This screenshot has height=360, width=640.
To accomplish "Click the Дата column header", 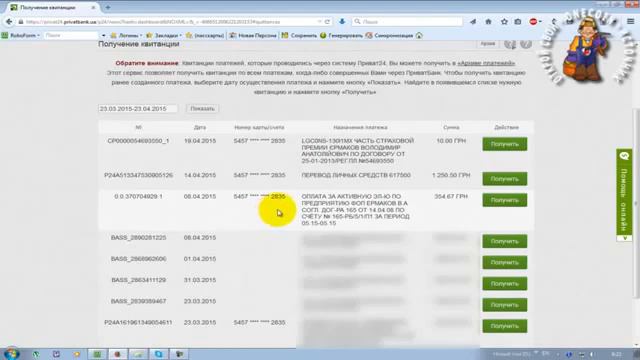I will [x=200, y=127].
